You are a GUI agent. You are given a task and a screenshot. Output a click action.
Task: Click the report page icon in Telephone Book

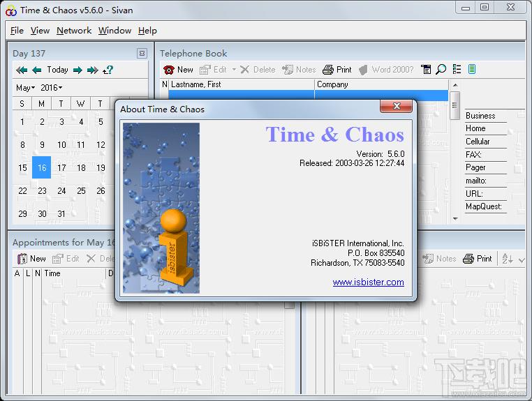coord(426,70)
